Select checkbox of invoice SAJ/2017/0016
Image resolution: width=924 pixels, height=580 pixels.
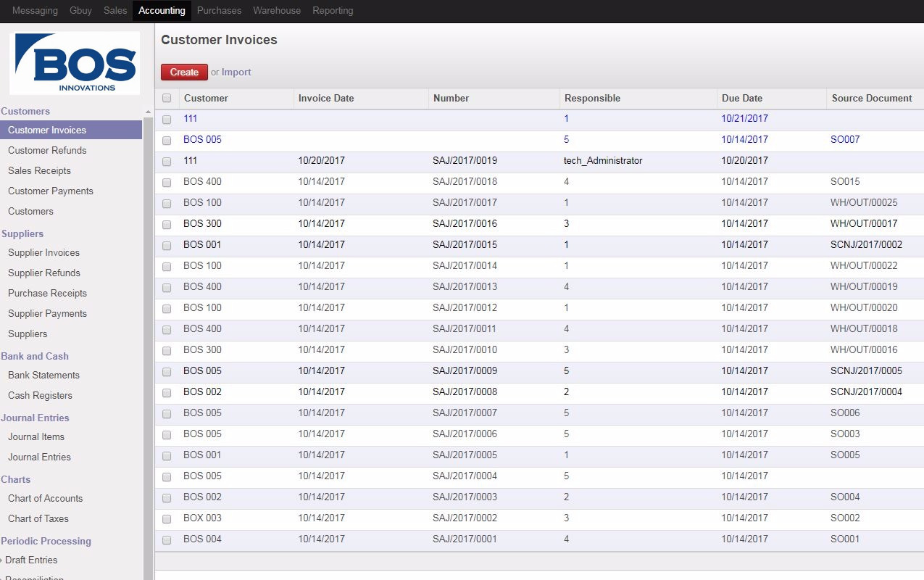pos(167,224)
